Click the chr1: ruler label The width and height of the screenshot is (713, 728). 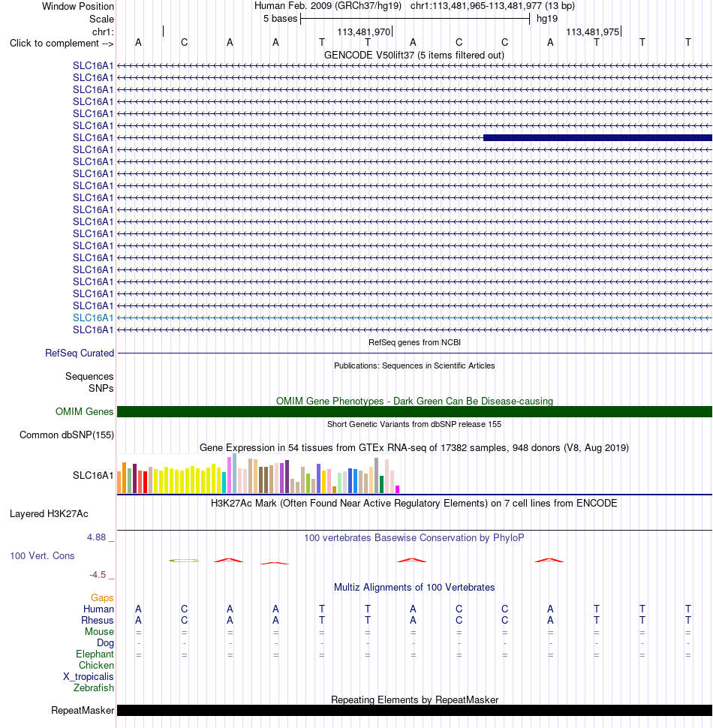click(x=103, y=32)
